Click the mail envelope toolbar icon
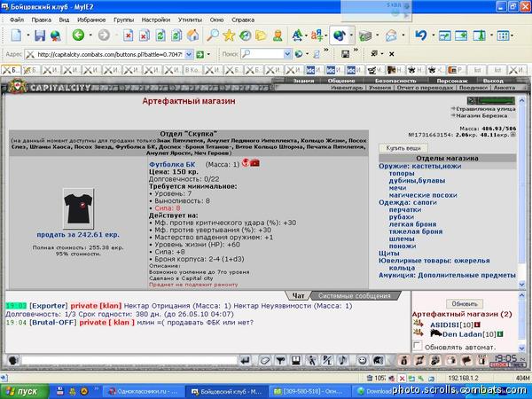This screenshot has height=399, width=532. (391, 35)
